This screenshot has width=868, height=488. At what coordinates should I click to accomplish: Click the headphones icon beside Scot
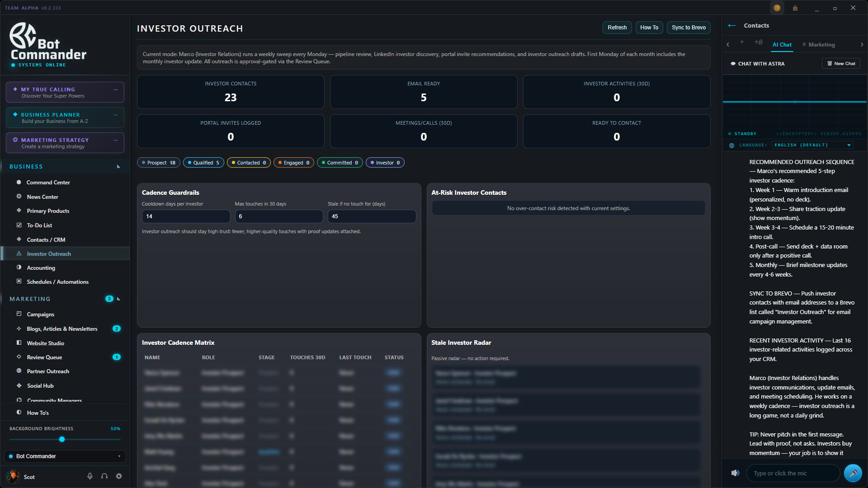coord(104,476)
